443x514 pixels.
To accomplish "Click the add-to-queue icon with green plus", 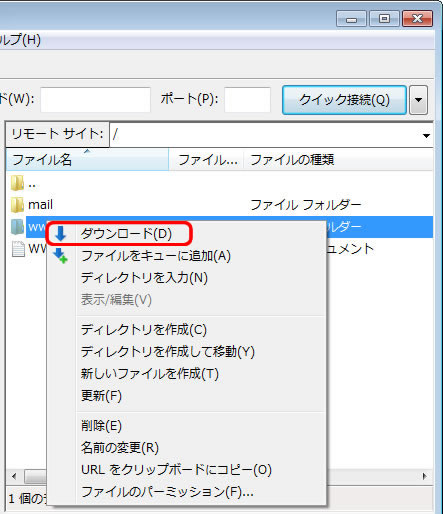I will tap(60, 256).
